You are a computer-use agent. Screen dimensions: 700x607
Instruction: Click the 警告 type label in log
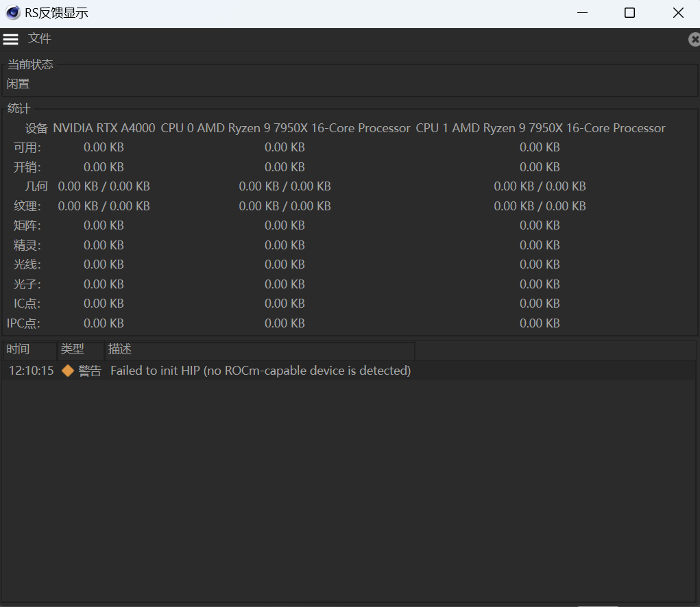(90, 371)
